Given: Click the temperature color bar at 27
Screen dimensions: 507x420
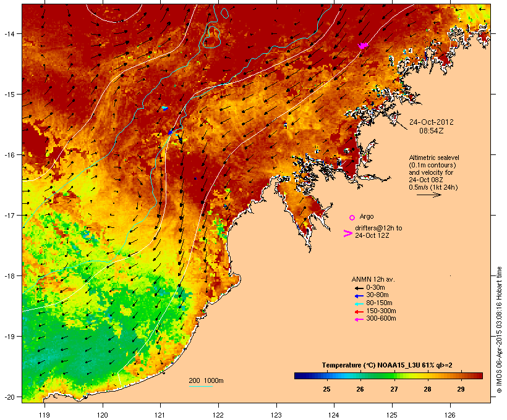Looking at the screenshot, I should (394, 376).
